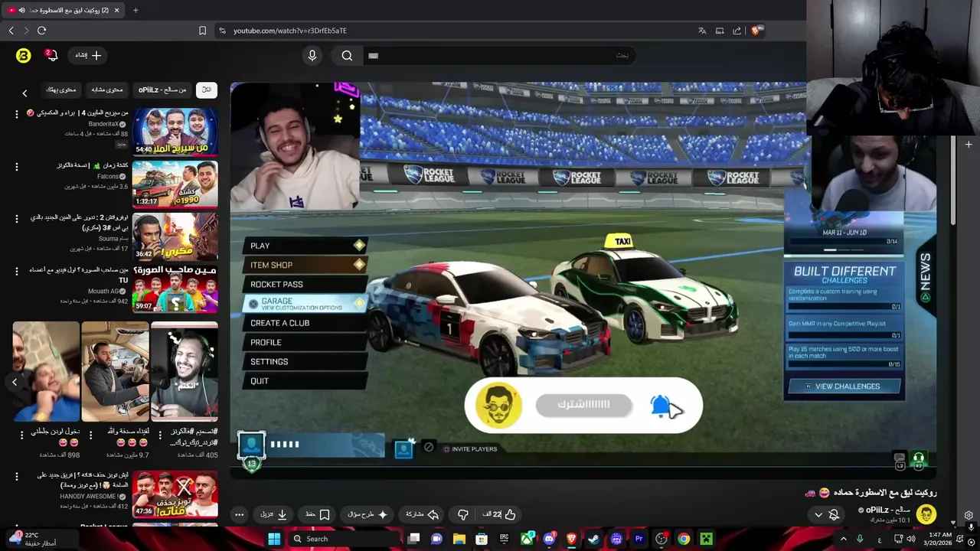Screen dimensions: 980x551
Task: Open Steam from the taskbar
Action: pyautogui.click(x=593, y=539)
